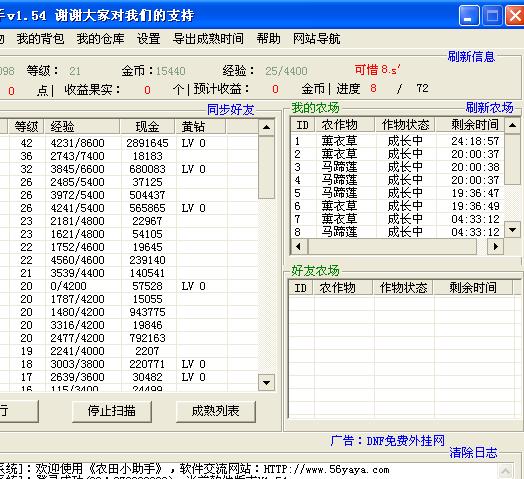Click the 刷新信息 link
The width and height of the screenshot is (524, 479).
(471, 56)
